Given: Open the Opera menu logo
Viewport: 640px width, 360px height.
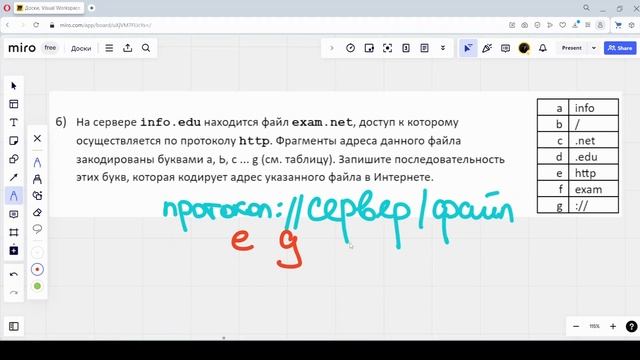Looking at the screenshot, I should tap(7, 8).
